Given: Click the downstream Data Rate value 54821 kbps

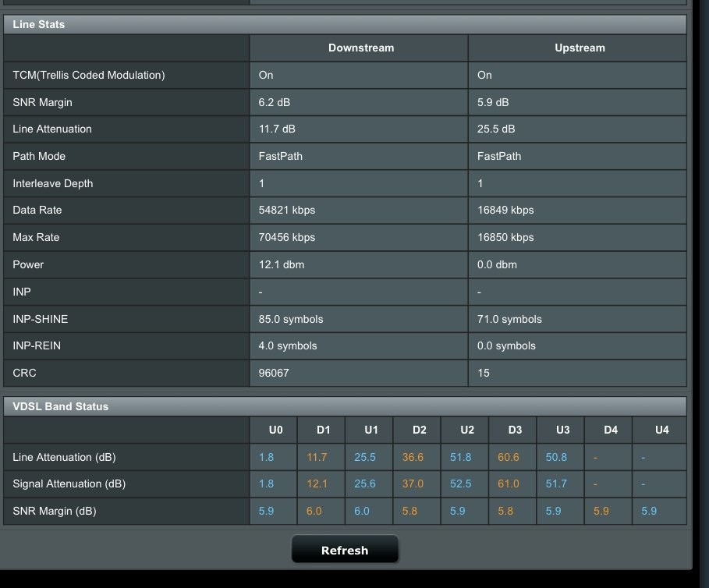Looking at the screenshot, I should coord(287,211).
